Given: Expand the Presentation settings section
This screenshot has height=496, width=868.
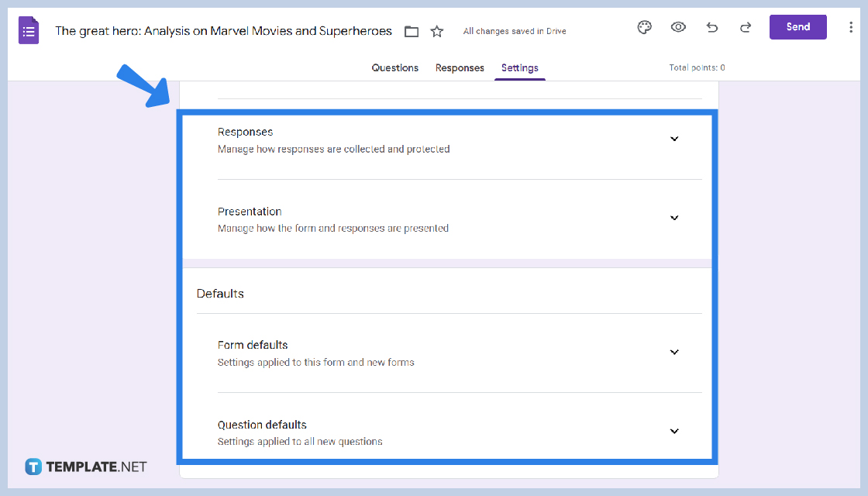Looking at the screenshot, I should point(674,218).
